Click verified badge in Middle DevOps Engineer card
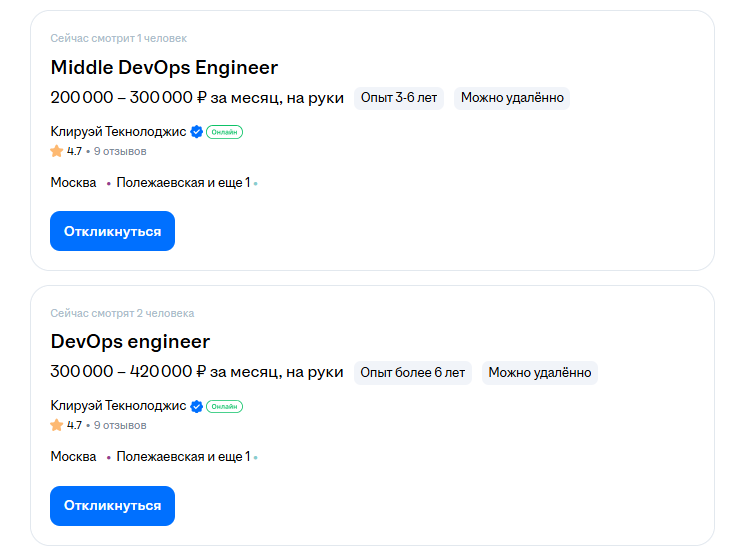The width and height of the screenshot is (750, 555). point(197,132)
